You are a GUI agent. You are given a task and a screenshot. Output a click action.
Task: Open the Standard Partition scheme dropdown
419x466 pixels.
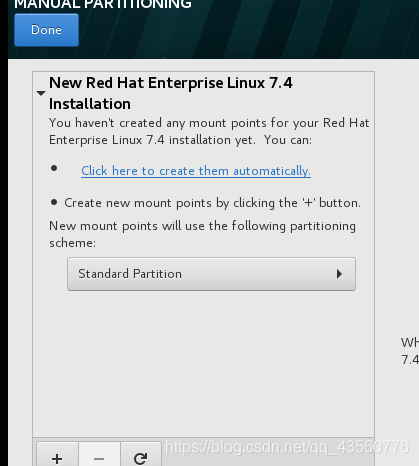pyautogui.click(x=211, y=274)
